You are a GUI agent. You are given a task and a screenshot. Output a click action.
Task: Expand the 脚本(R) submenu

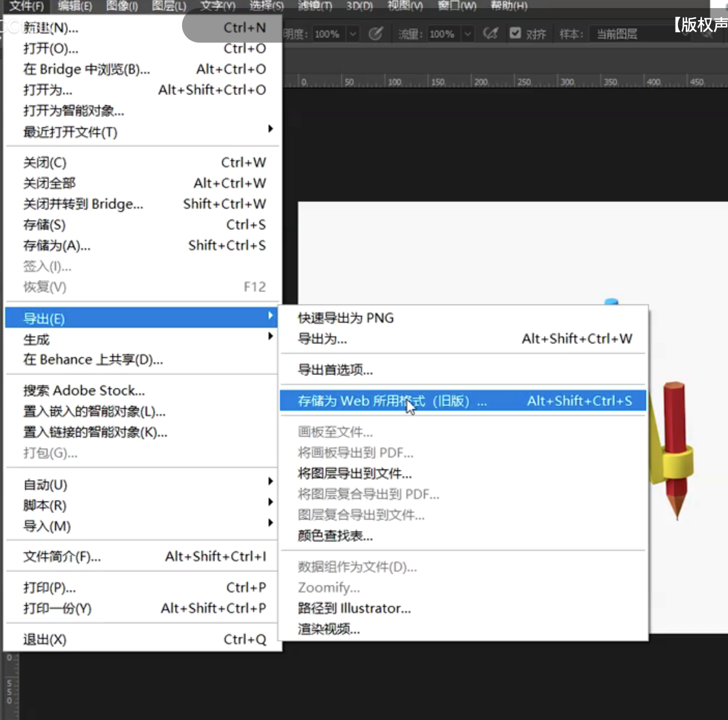point(141,505)
